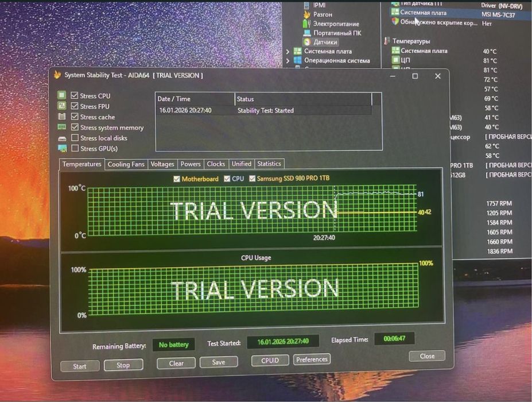Select Портативный ПК tree item
This screenshot has width=532, height=402.
coord(337,33)
